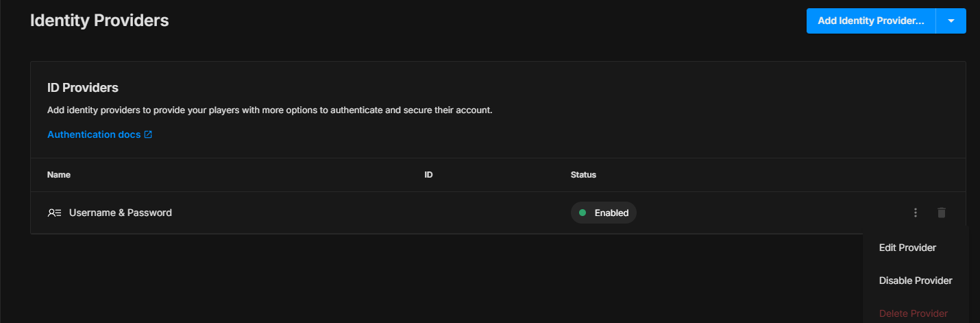This screenshot has height=323, width=980.
Task: Click the Enabled status badge
Action: click(x=604, y=213)
